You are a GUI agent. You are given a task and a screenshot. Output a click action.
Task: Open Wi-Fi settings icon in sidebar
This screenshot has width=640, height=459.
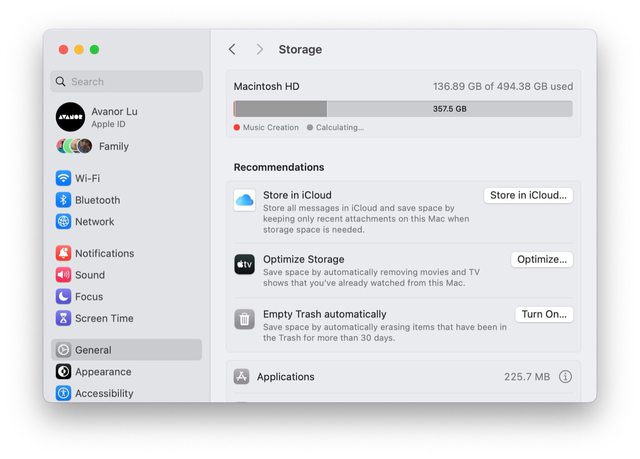[63, 178]
